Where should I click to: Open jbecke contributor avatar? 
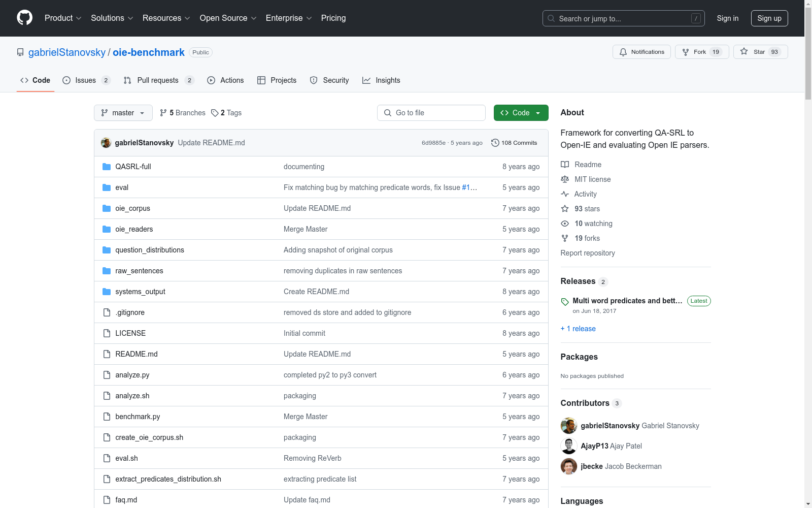click(569, 466)
